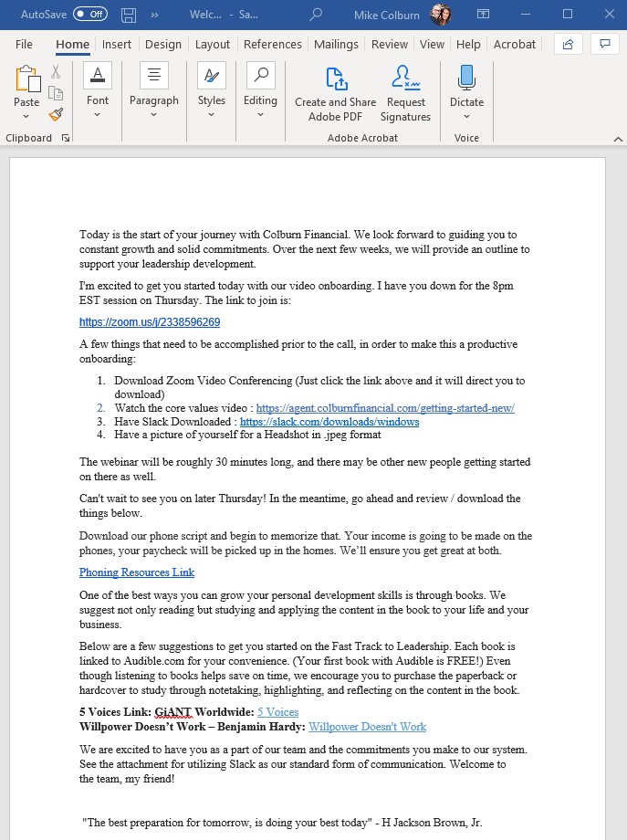The width and height of the screenshot is (627, 840).
Task: Open the File menu
Action: click(x=24, y=44)
